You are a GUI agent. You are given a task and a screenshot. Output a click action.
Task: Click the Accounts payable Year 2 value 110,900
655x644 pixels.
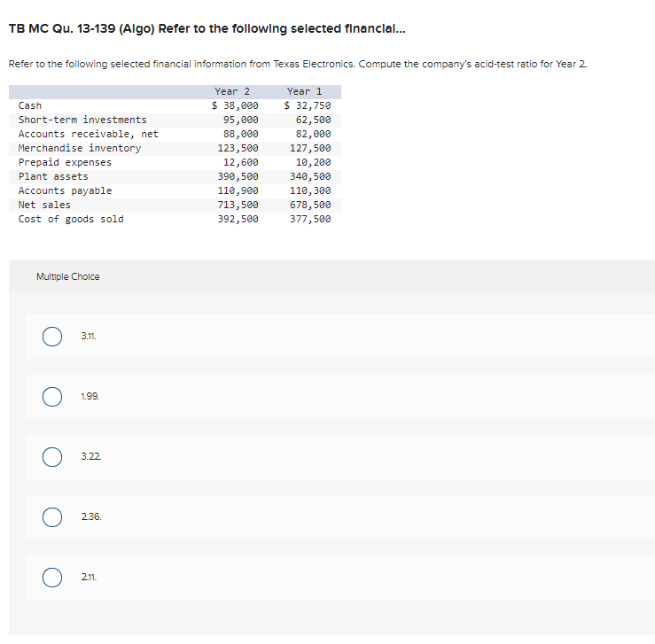coord(238,190)
